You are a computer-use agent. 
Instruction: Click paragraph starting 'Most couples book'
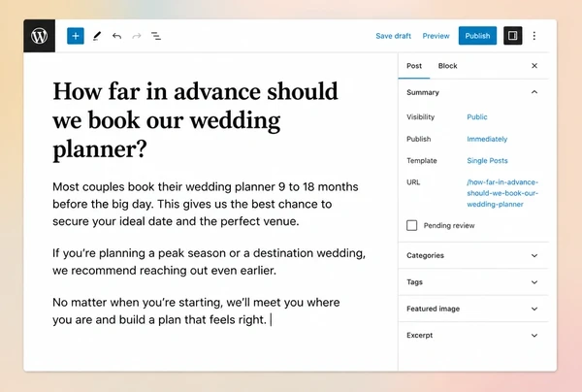[206, 204]
